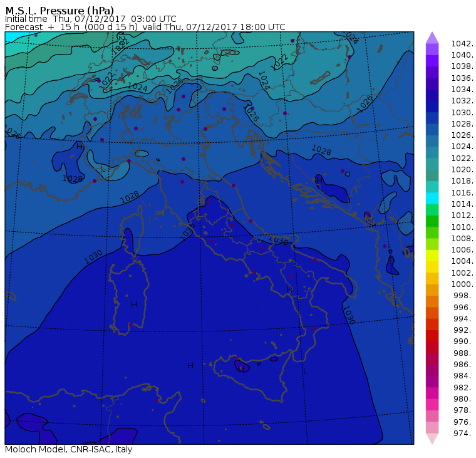Image resolution: width=476 pixels, height=458 pixels.
Task: Click the '1020.' legend label
Action: [x=462, y=169]
